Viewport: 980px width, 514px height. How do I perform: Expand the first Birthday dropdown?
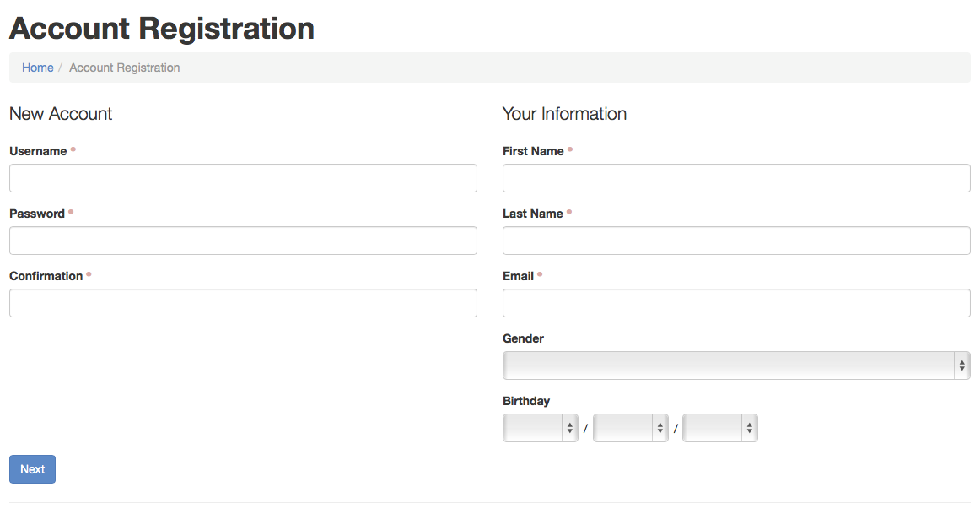[x=540, y=428]
